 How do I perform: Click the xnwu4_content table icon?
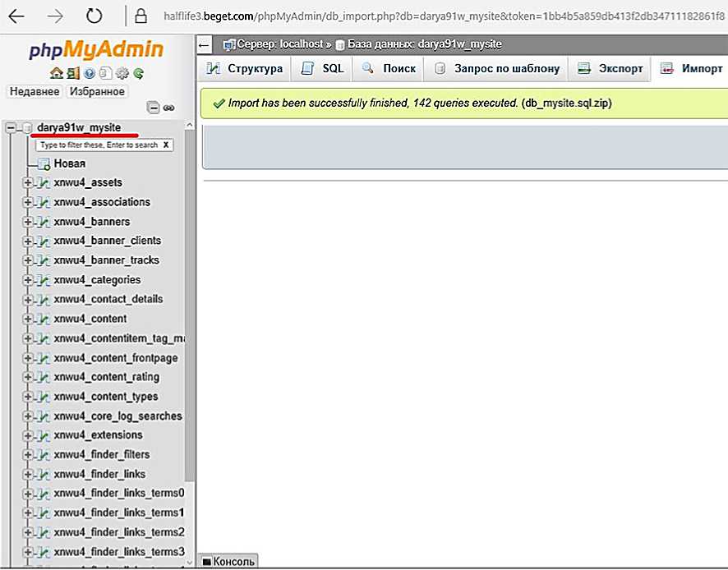(44, 319)
